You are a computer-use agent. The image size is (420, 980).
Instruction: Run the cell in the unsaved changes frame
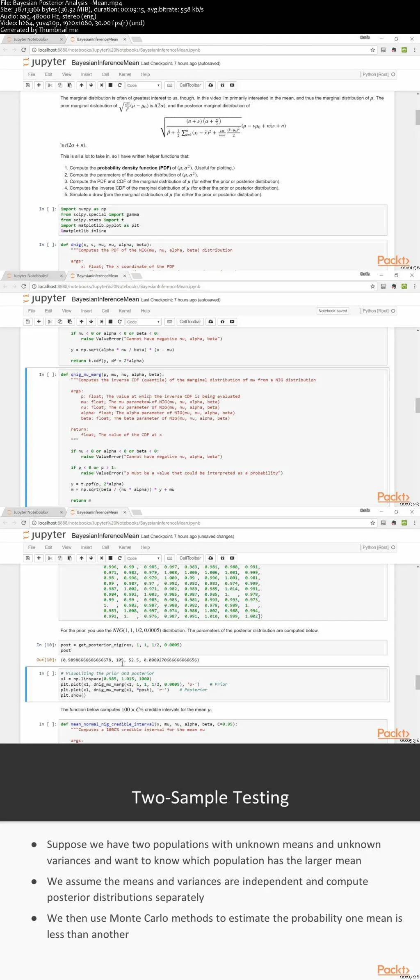click(x=102, y=558)
